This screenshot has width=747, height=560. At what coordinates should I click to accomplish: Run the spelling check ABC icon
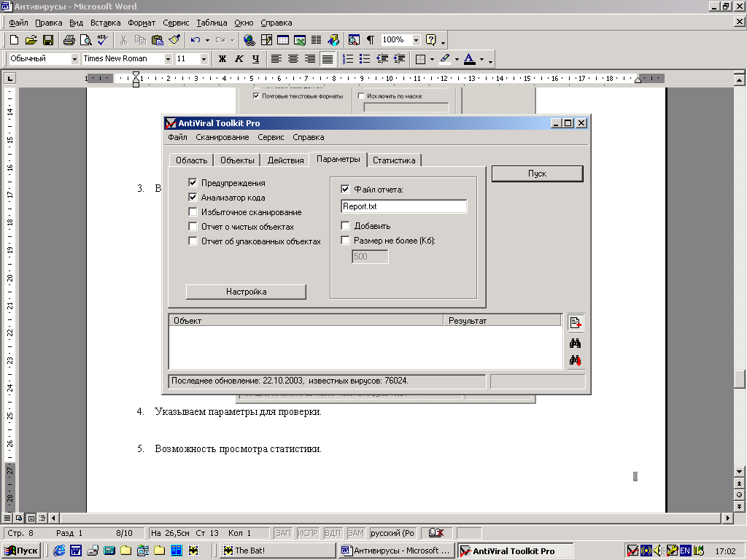pyautogui.click(x=102, y=40)
